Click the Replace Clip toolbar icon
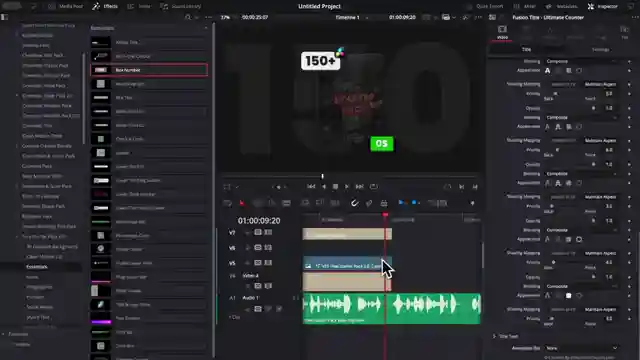Image resolution: width=640 pixels, height=360 pixels. pyautogui.click(x=335, y=203)
